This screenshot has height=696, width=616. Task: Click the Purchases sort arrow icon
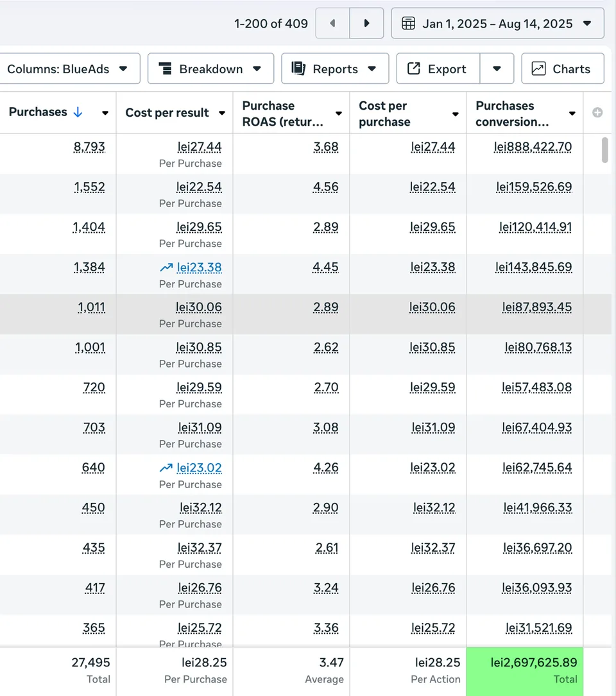tap(78, 112)
